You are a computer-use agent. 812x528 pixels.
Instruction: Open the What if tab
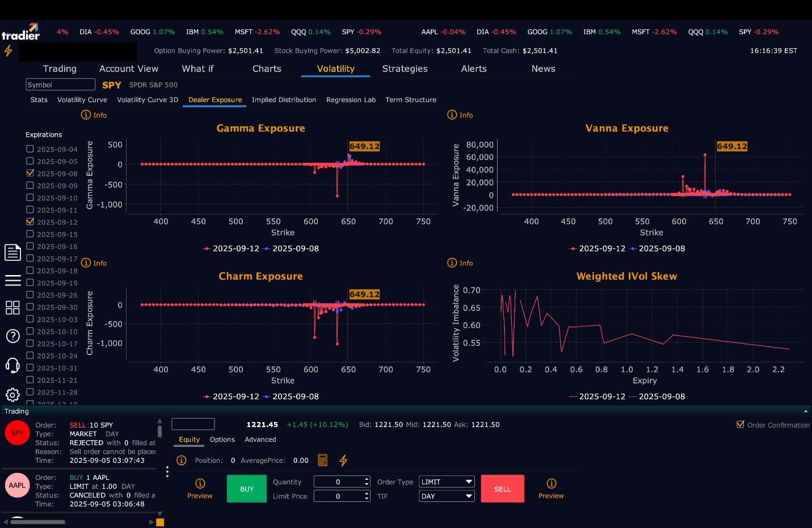[x=197, y=69]
